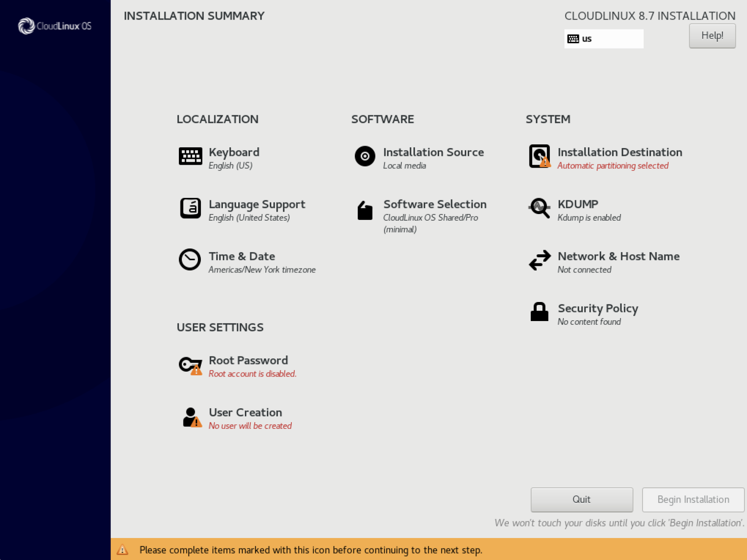Viewport: 747px width, 560px height.
Task: Quit the installer
Action: 581,499
